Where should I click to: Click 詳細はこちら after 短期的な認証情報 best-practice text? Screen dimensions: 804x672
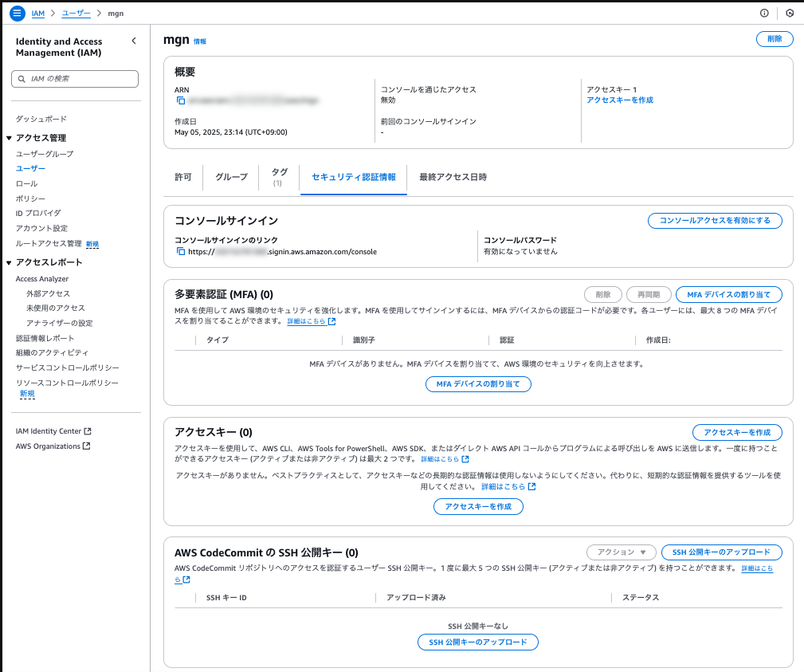504,486
